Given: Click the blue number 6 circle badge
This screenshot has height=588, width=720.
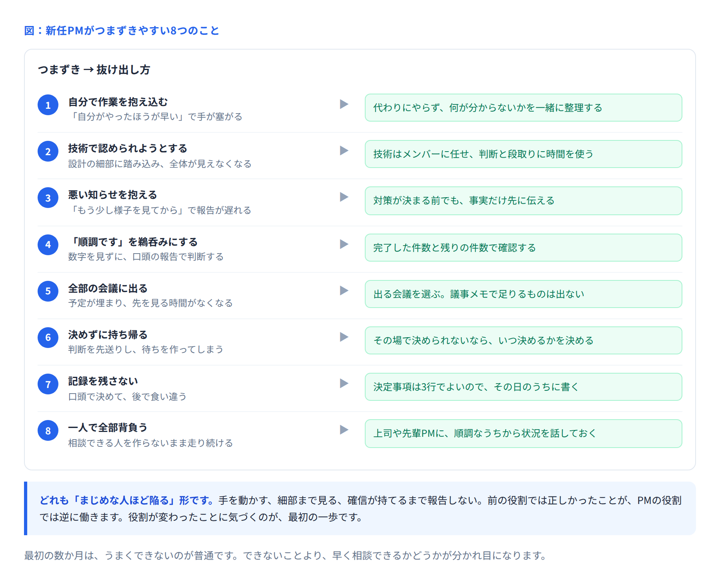Looking at the screenshot, I should pos(48,337).
